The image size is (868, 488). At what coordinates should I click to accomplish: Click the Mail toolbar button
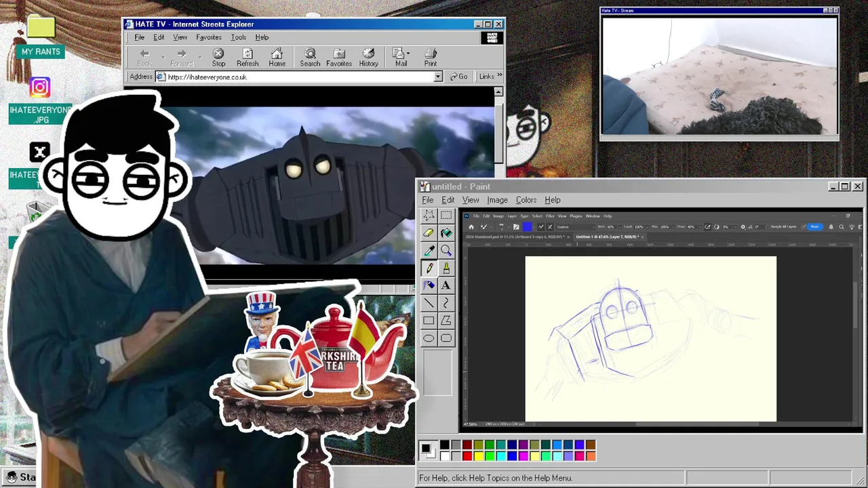click(401, 58)
